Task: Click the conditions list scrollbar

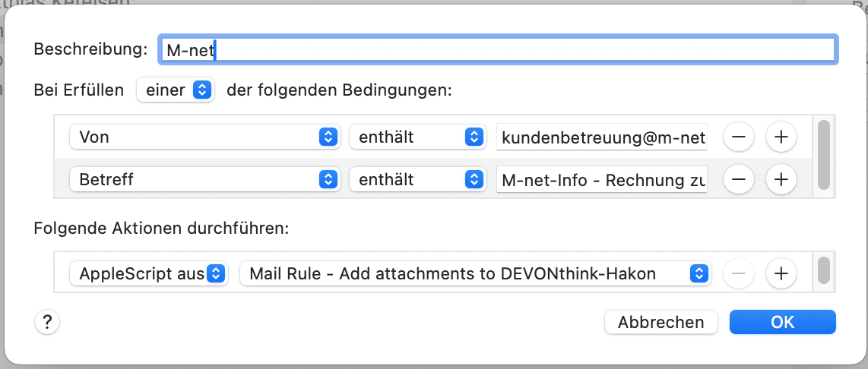Action: (823, 156)
